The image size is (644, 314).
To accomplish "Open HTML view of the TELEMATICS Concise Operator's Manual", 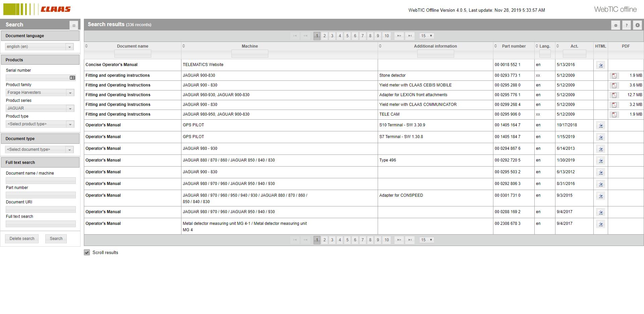I will click(600, 65).
